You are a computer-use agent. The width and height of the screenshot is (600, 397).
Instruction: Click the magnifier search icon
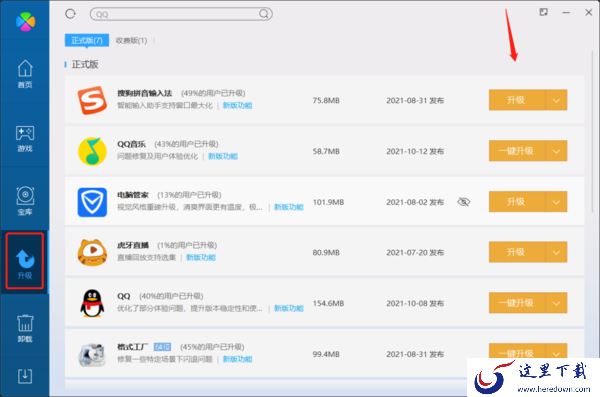click(264, 14)
